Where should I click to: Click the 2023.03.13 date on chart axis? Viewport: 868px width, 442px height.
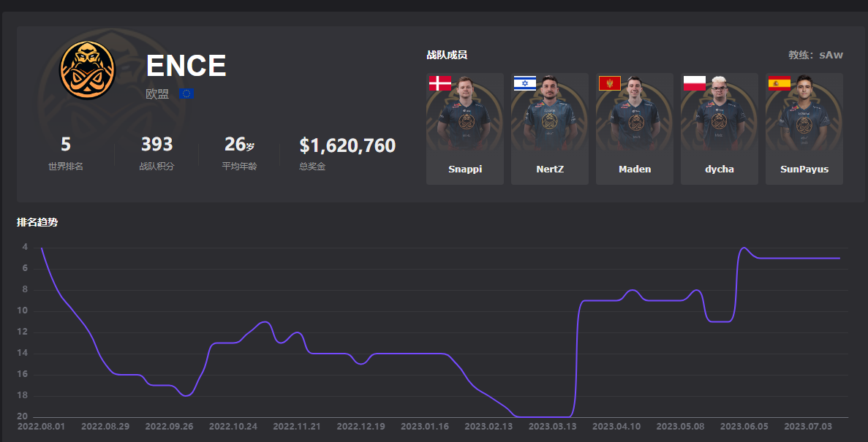552,426
